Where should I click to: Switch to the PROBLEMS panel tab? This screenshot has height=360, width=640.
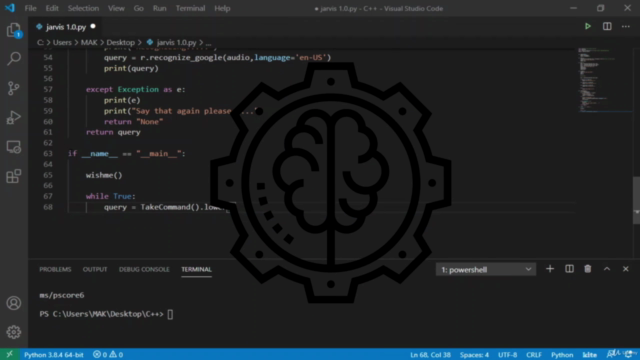55,269
